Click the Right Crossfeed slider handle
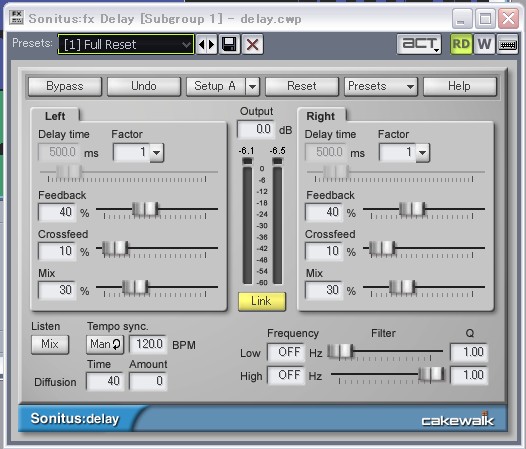526x449 pixels. [382, 248]
